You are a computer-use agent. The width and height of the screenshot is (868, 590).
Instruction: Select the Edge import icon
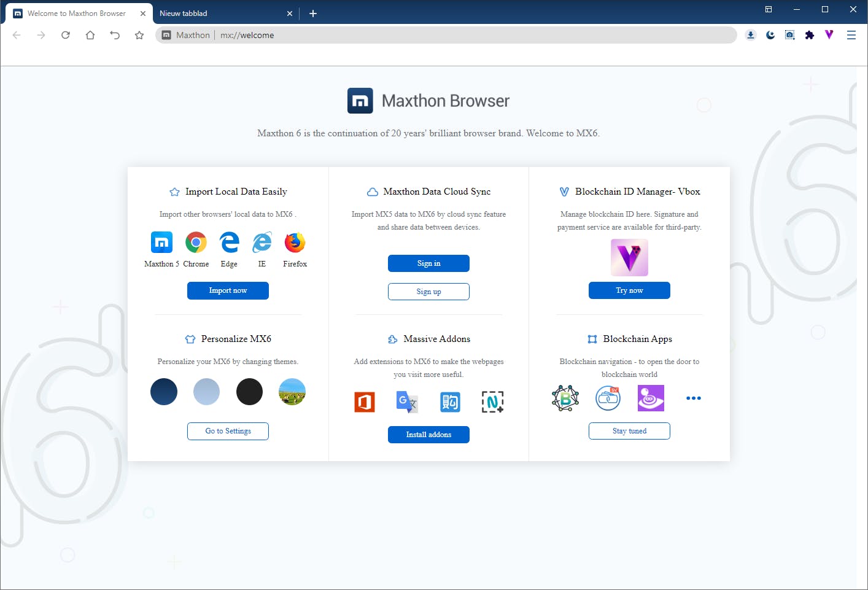[x=229, y=243]
